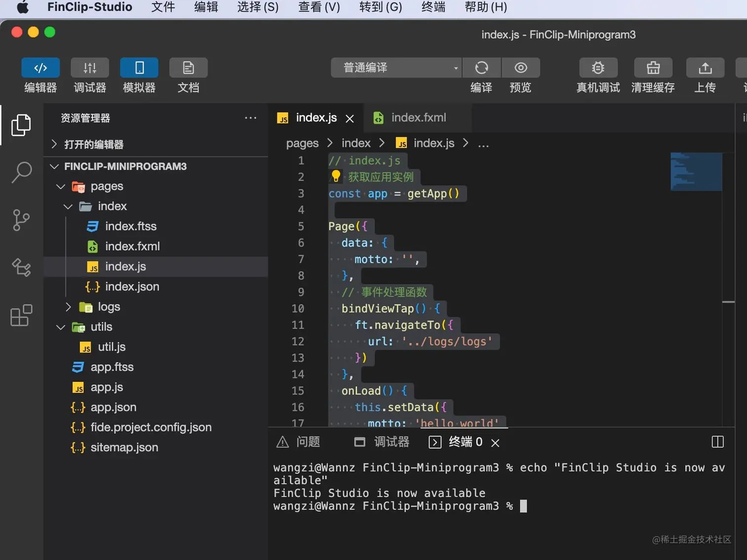Screen dimensions: 747x560
Task: Switch to the index.fxml tab
Action: pyautogui.click(x=418, y=118)
